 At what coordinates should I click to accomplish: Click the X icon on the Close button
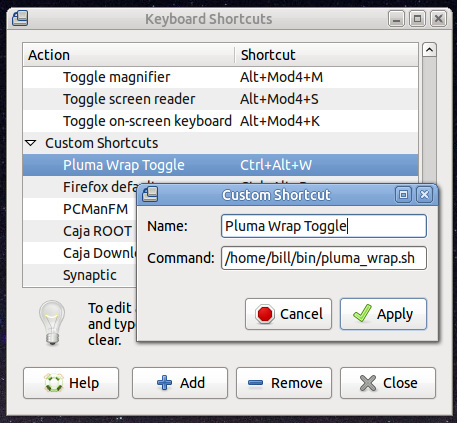click(368, 383)
